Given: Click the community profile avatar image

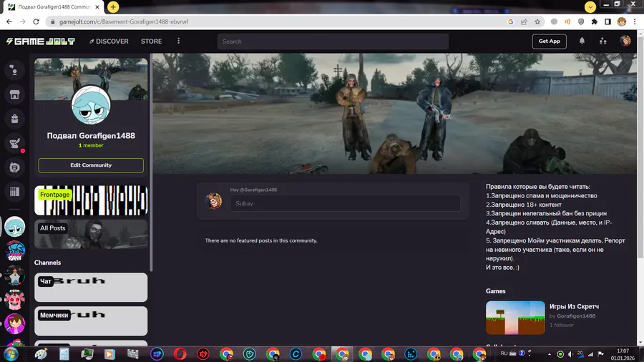Looking at the screenshot, I should (91, 105).
